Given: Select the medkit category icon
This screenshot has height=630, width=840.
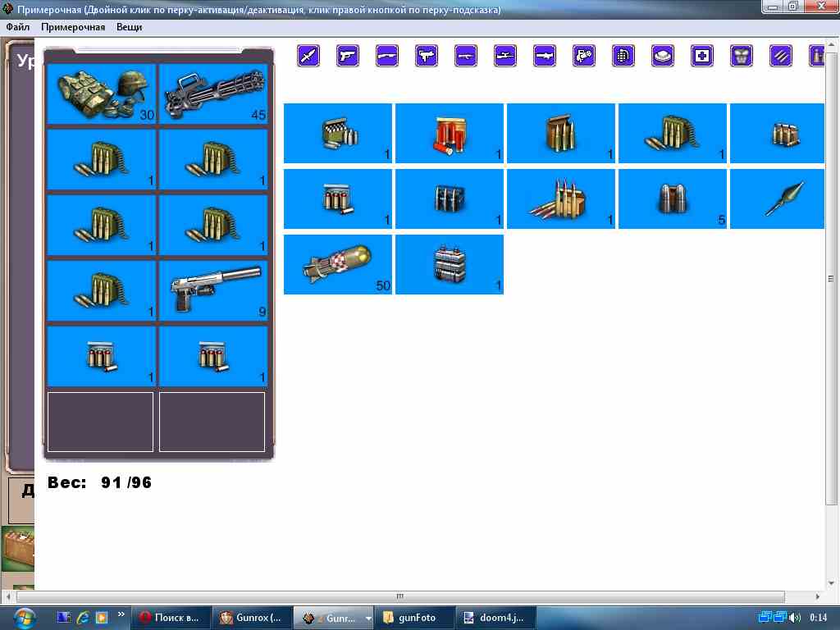Looking at the screenshot, I should pyautogui.click(x=702, y=56).
